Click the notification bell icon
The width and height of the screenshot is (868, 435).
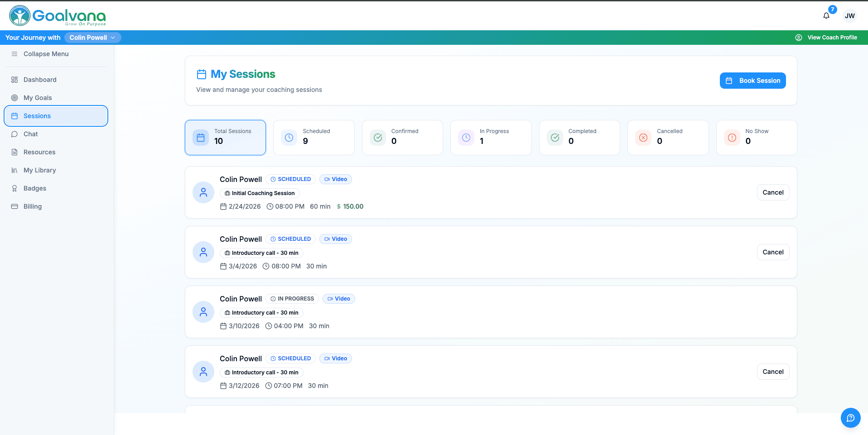826,16
